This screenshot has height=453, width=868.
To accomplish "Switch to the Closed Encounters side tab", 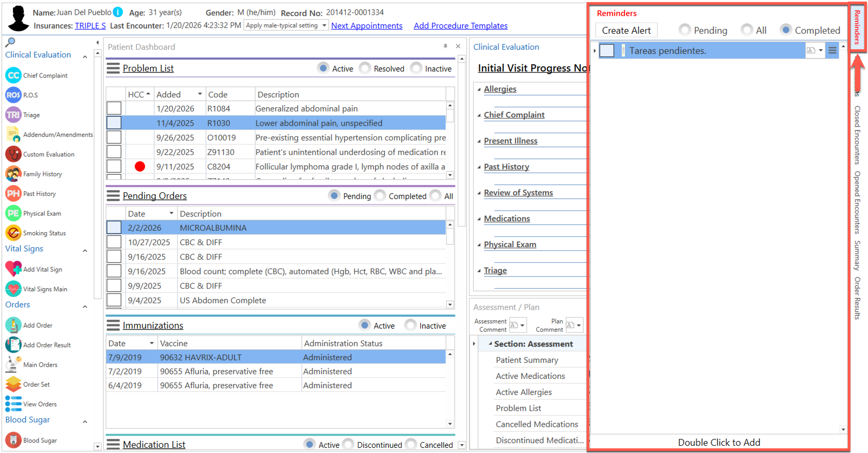I will coord(857,135).
